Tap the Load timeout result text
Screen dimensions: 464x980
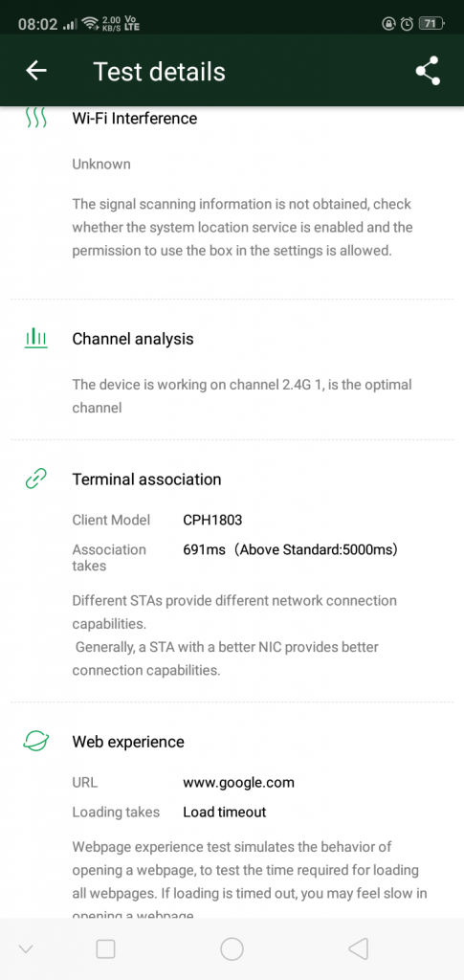tap(225, 812)
